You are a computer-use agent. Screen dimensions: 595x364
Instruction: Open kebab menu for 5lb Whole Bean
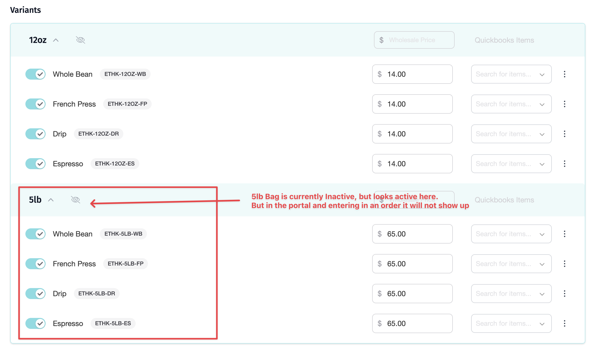click(x=564, y=234)
